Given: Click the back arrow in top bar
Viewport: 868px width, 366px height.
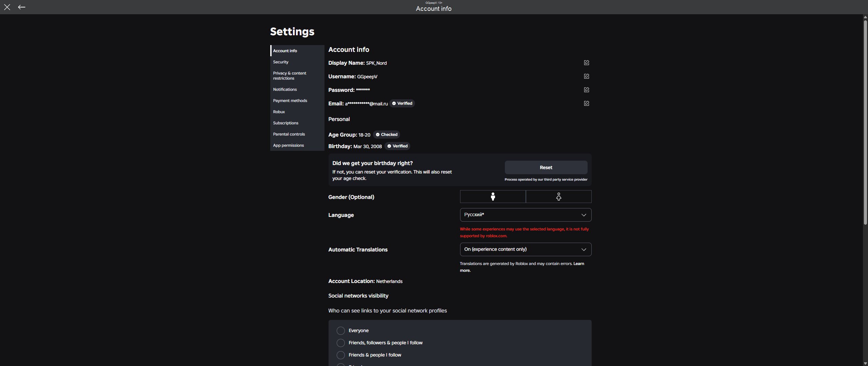Looking at the screenshot, I should coord(22,7).
